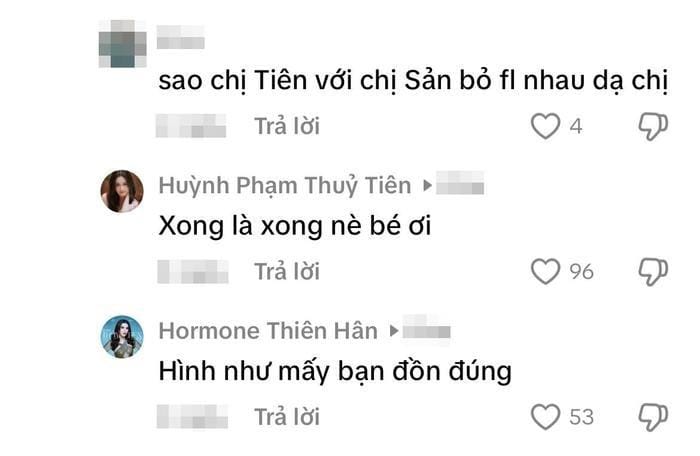Heart the "Hình như mấy bạn đồn đúng" comment
Viewport: 700px width, 456px height.
click(x=545, y=417)
